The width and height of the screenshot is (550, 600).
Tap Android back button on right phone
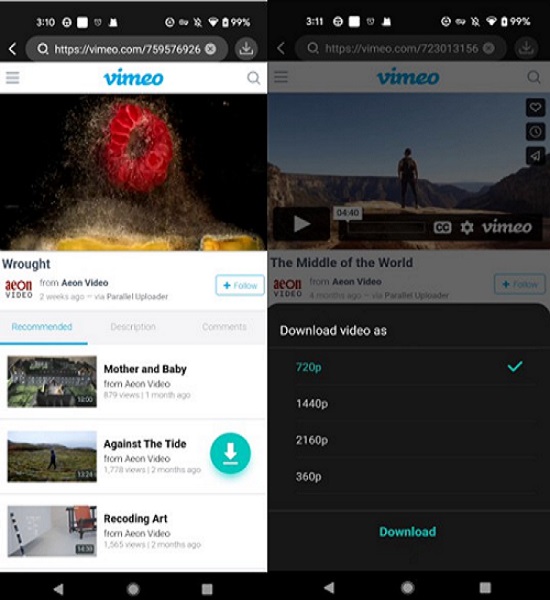point(329,587)
